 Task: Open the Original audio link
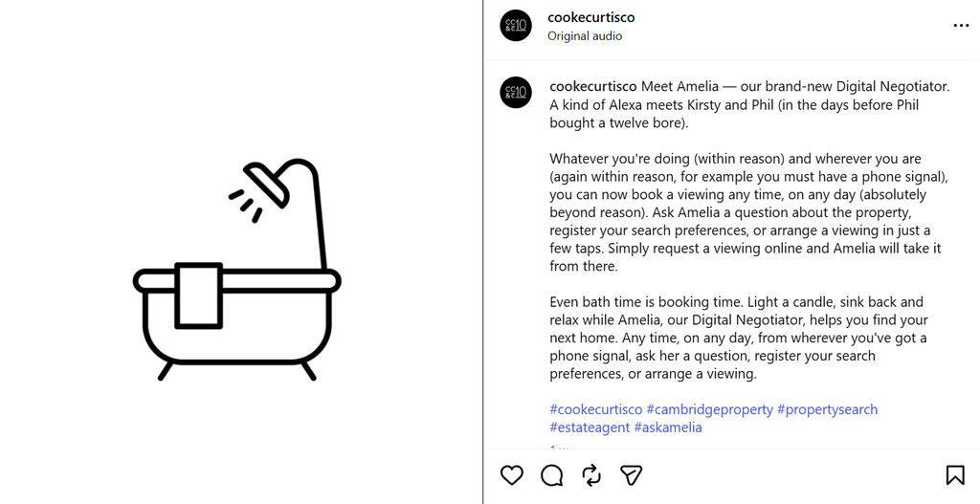585,36
